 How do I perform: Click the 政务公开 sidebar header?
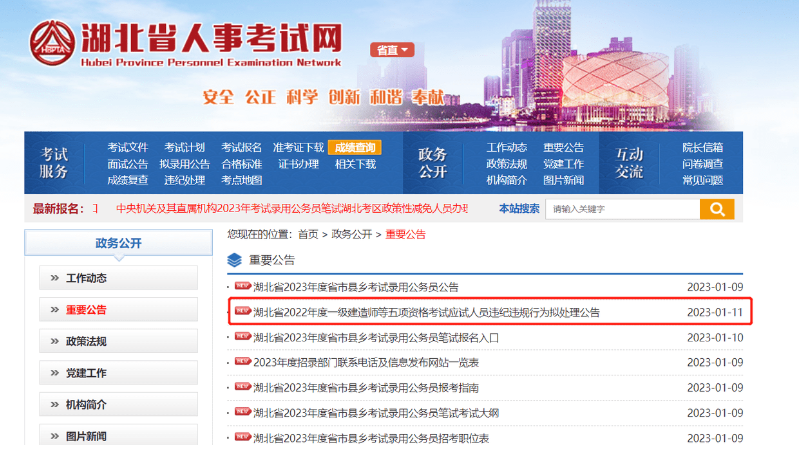pos(119,243)
